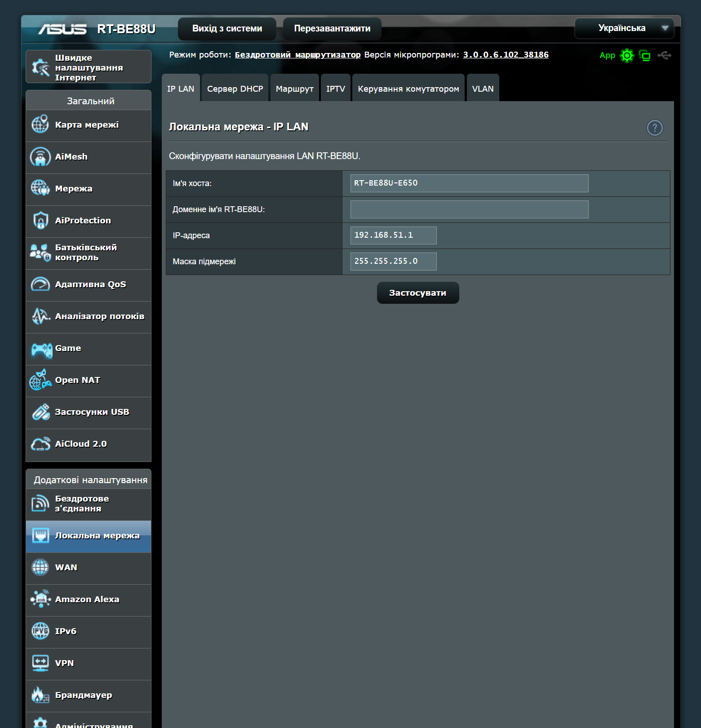Screen dimensions: 701x728
Task: Open Open NAT menu label
Action: (x=78, y=380)
